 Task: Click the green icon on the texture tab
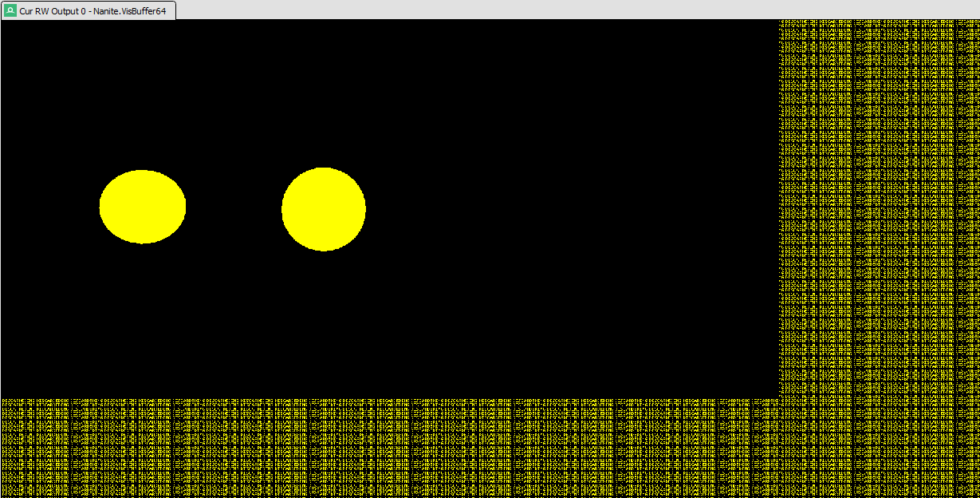coord(10,10)
